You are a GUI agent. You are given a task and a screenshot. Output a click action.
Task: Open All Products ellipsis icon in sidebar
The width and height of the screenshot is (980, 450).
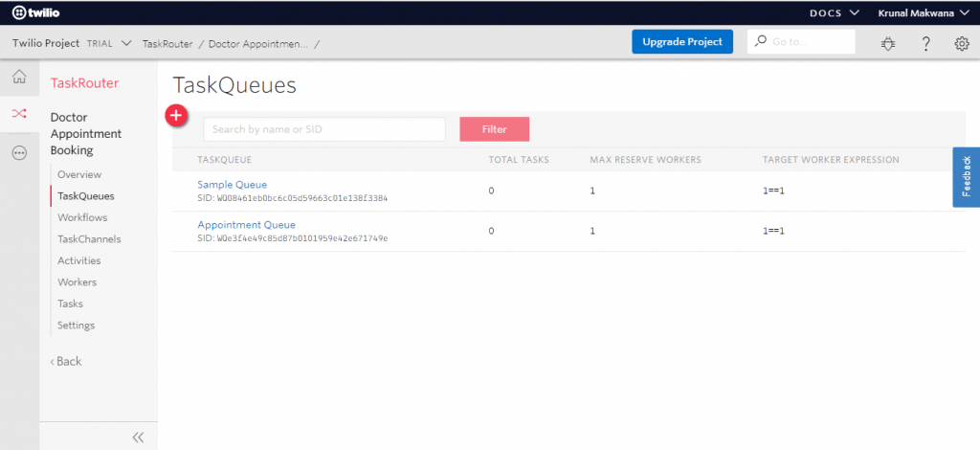[19, 153]
